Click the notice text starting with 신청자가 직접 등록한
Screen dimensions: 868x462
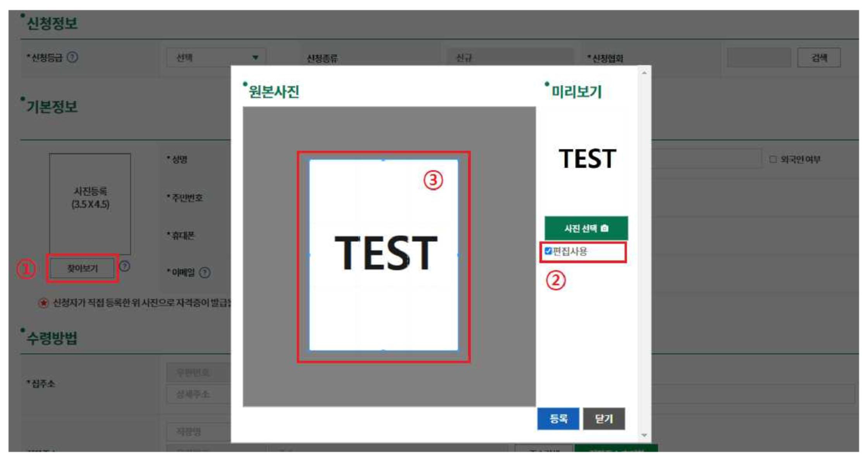pyautogui.click(x=141, y=303)
